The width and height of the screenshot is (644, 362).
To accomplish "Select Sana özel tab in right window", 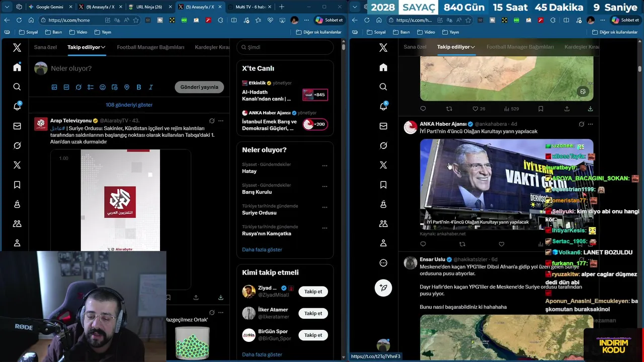I will pos(415,47).
